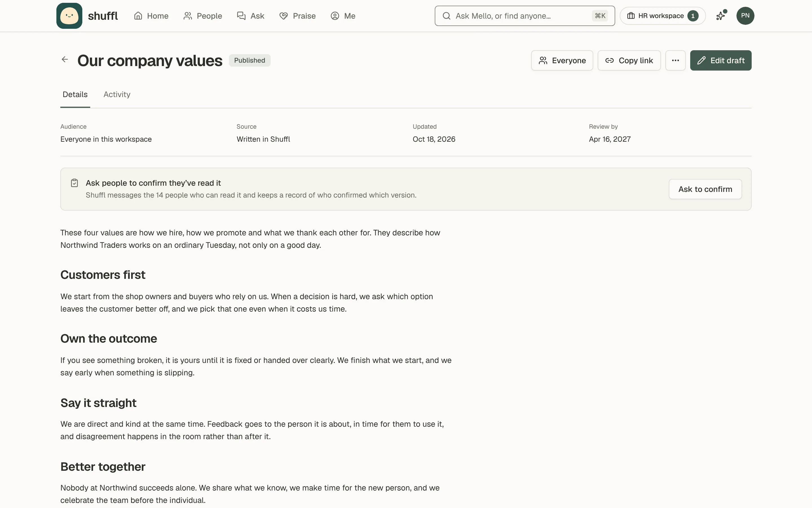Open the three-dot more options menu
The image size is (812, 508).
coord(675,60)
